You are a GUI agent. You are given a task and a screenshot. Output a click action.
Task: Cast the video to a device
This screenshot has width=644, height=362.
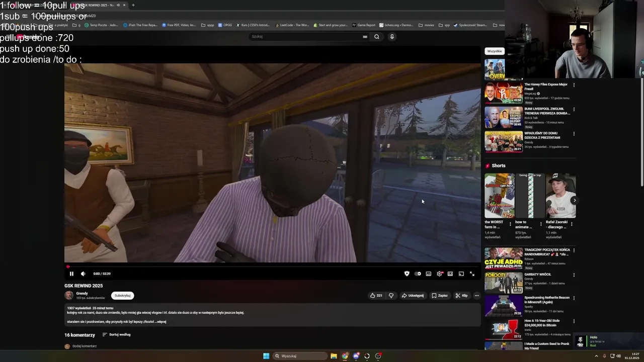pyautogui.click(x=461, y=274)
